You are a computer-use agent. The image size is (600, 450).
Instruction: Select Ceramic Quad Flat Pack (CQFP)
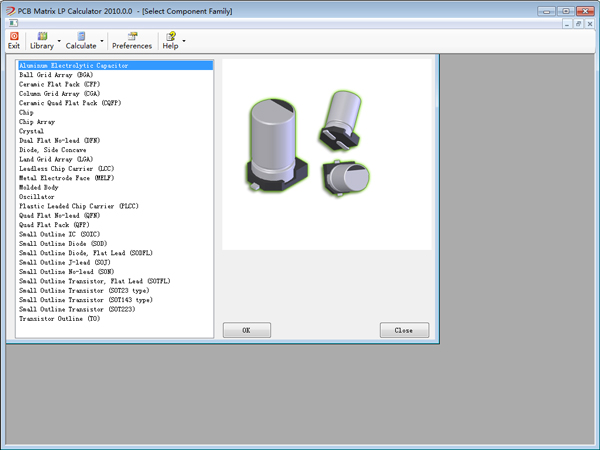point(115,103)
